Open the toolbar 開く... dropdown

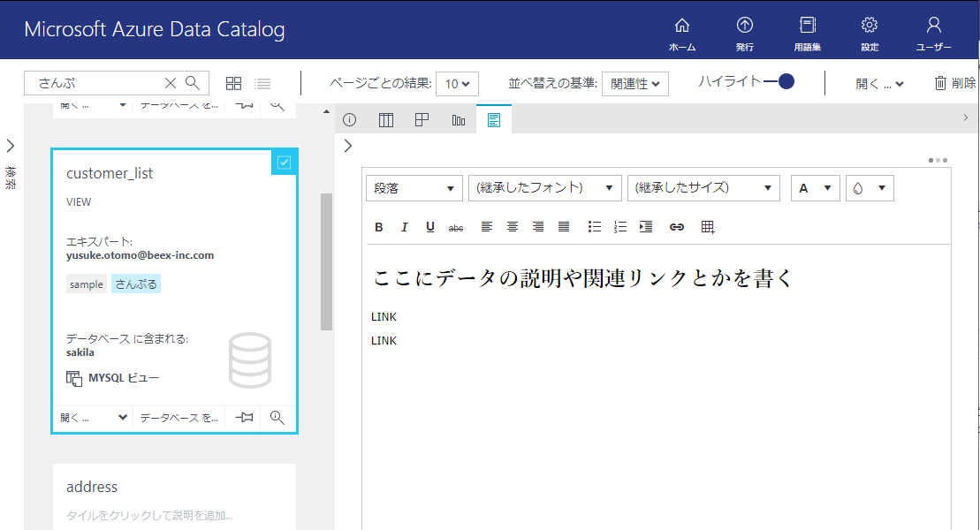pyautogui.click(x=878, y=84)
